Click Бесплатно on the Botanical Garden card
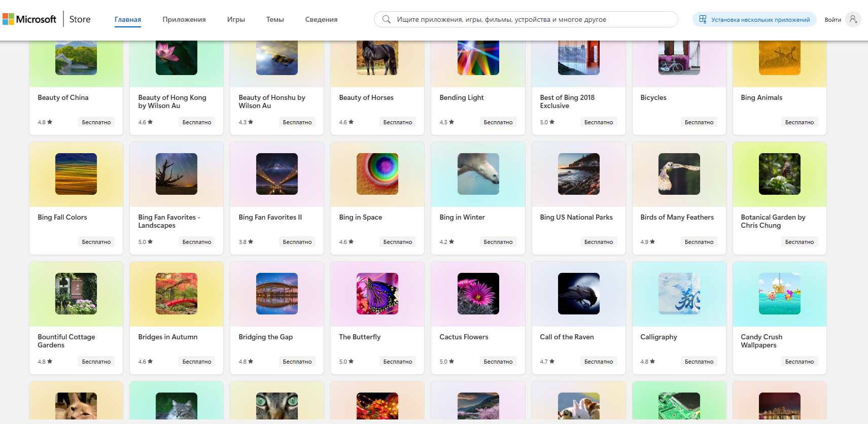This screenshot has height=424, width=868. pos(800,242)
